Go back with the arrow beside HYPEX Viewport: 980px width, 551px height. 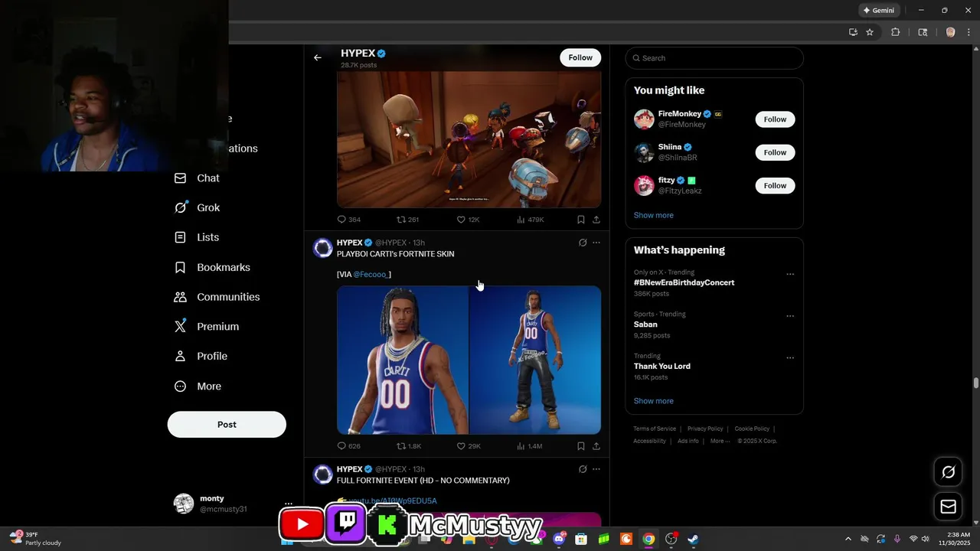click(x=318, y=57)
